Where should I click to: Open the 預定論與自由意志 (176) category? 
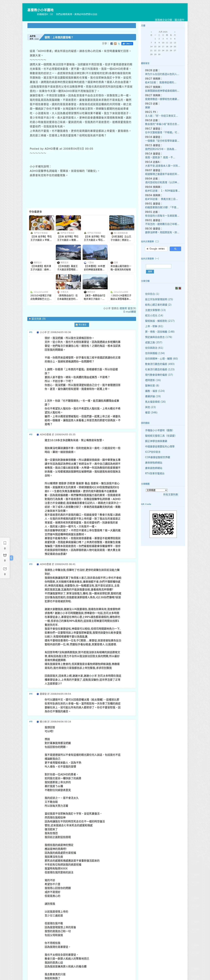click(x=158, y=337)
